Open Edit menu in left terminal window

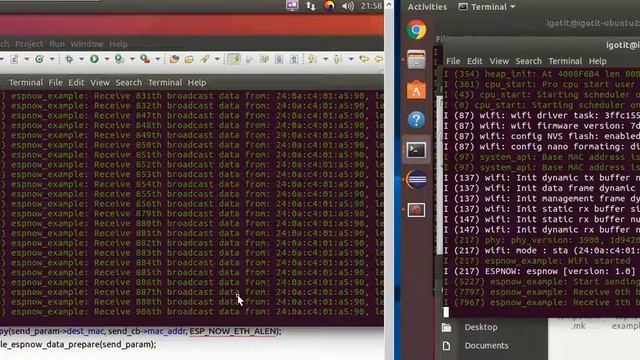tap(76, 82)
